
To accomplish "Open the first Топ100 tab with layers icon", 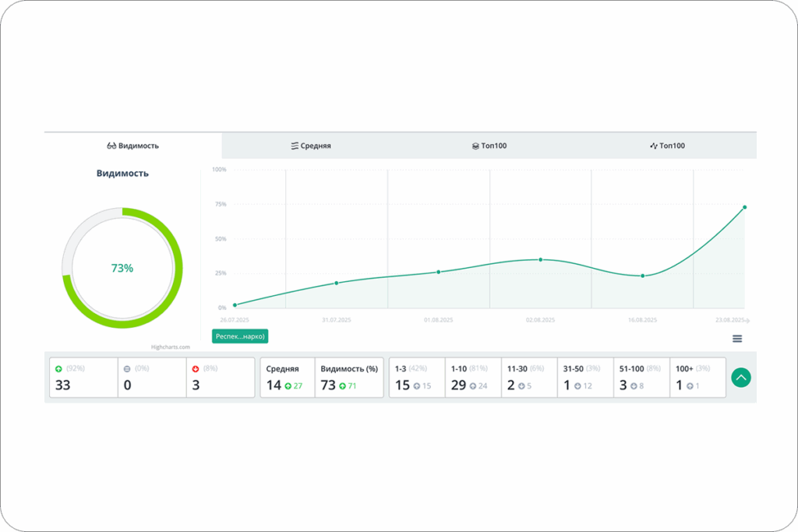I will click(x=489, y=146).
